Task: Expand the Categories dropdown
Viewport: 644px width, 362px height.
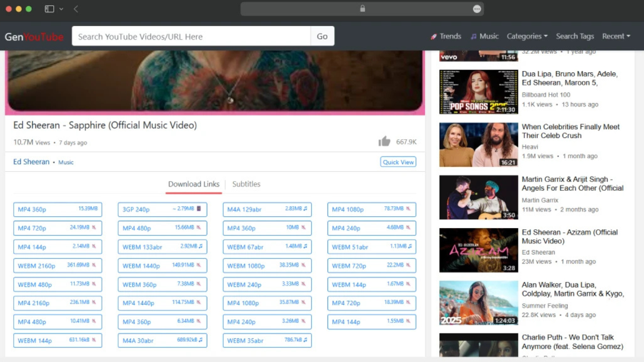Action: [527, 36]
